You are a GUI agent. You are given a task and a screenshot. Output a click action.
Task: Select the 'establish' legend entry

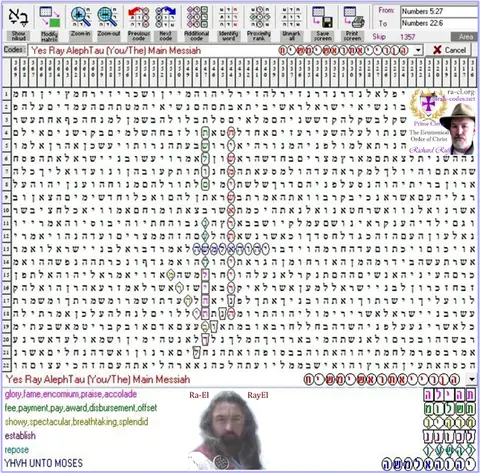click(20, 435)
